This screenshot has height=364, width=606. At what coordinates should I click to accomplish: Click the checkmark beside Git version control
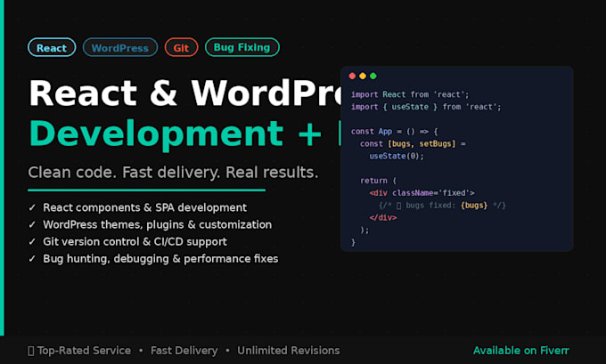32,242
